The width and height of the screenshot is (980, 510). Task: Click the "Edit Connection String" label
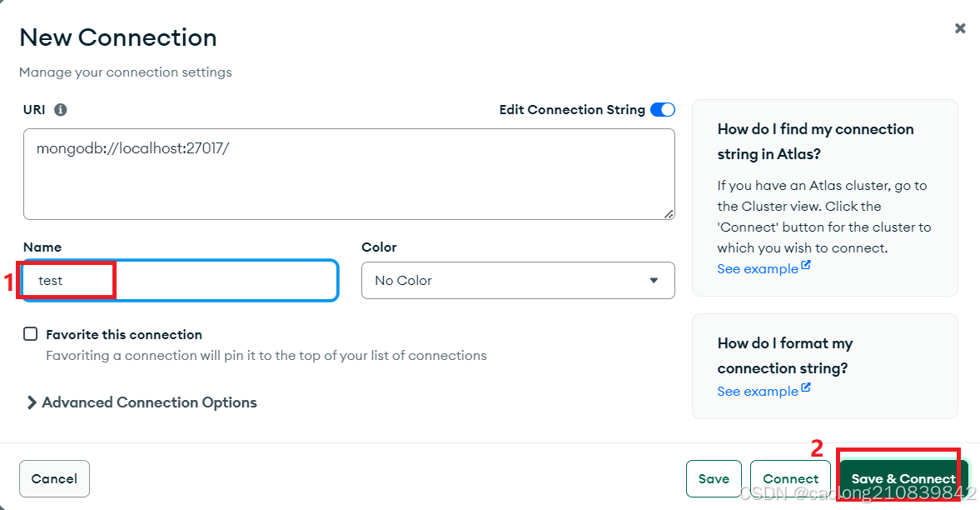click(572, 110)
